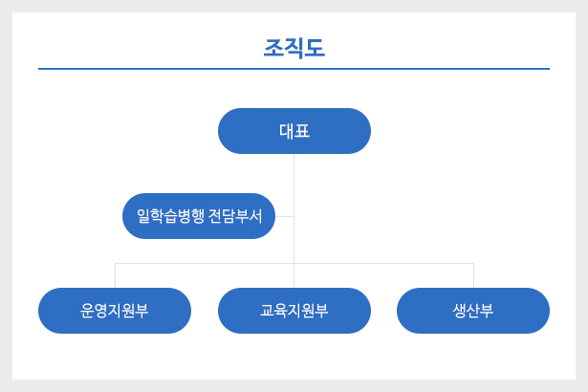Click the vertical connector above 운영지원부
Screen dimensions: 588x392
click(115, 275)
